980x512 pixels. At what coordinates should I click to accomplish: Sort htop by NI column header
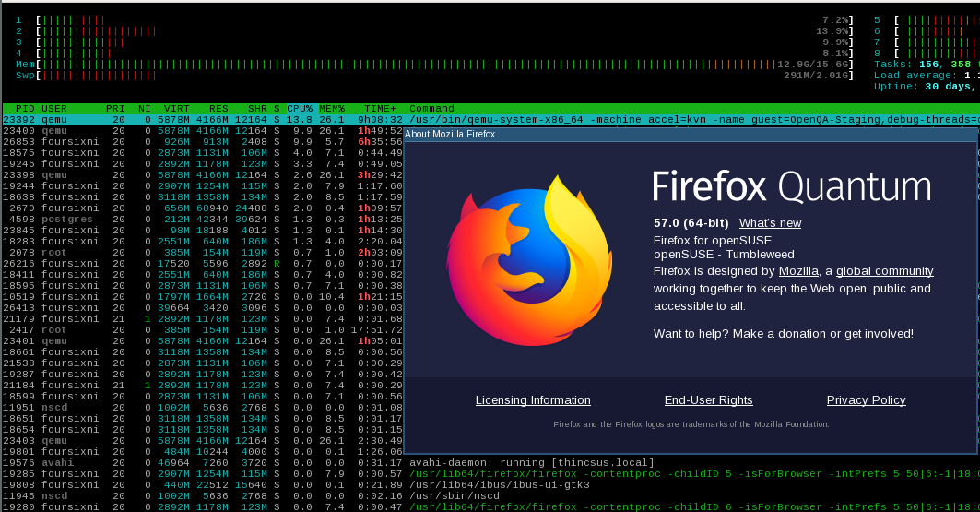point(145,109)
